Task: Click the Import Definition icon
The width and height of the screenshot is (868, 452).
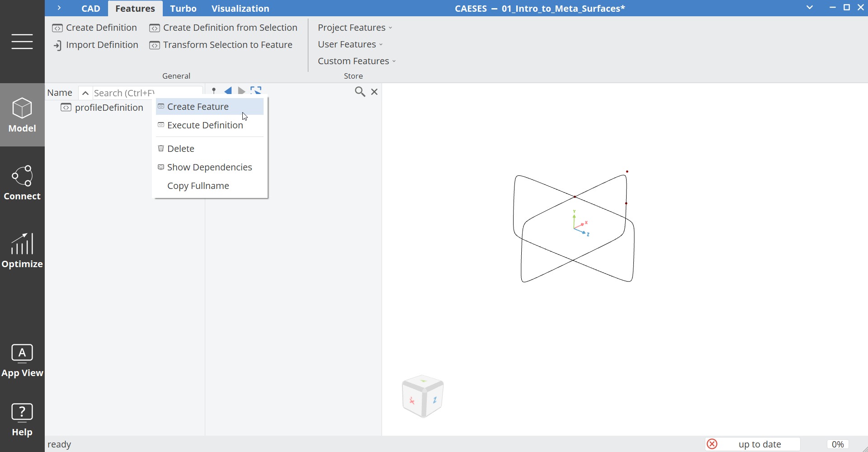Action: [x=58, y=45]
